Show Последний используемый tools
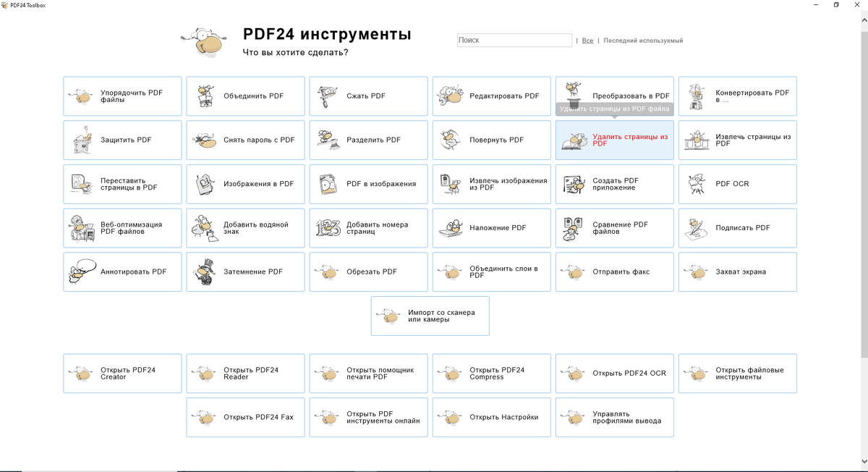 (x=643, y=41)
